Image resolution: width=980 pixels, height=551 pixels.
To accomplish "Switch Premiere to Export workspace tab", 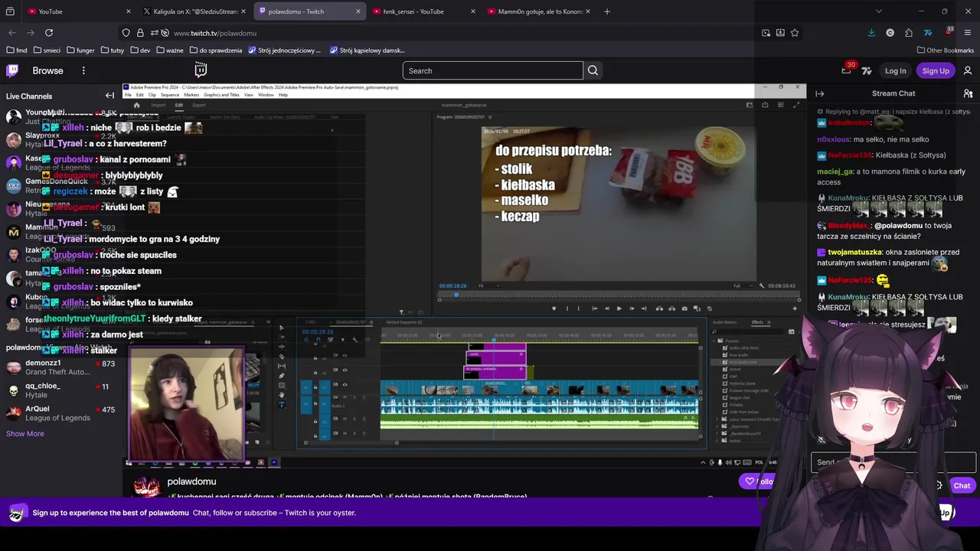I will tap(199, 105).
